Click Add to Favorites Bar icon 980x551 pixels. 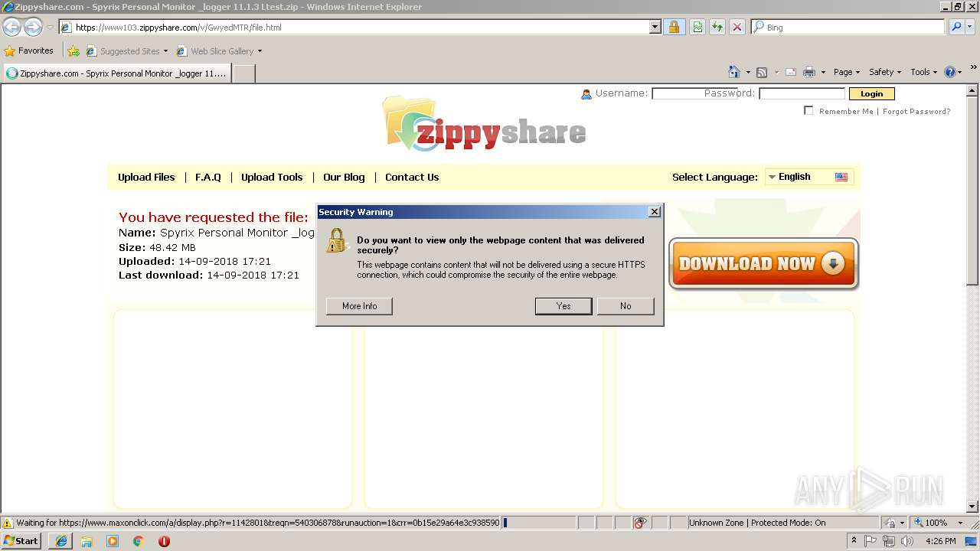pos(73,51)
